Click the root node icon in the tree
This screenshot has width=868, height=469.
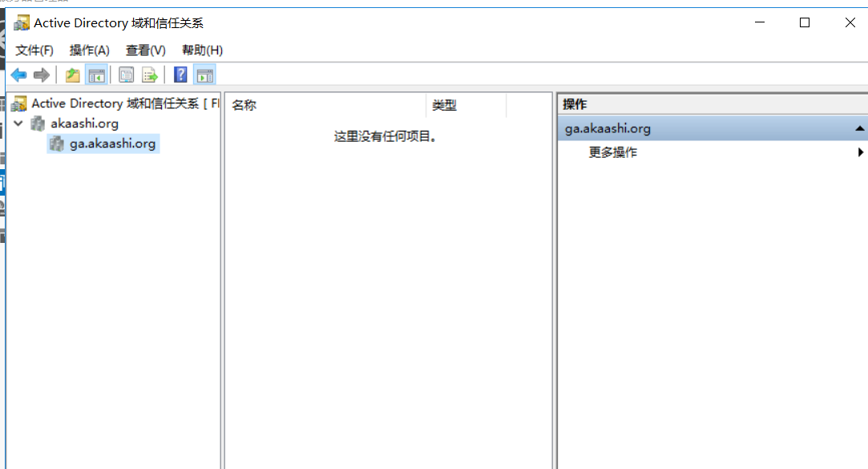[19, 103]
